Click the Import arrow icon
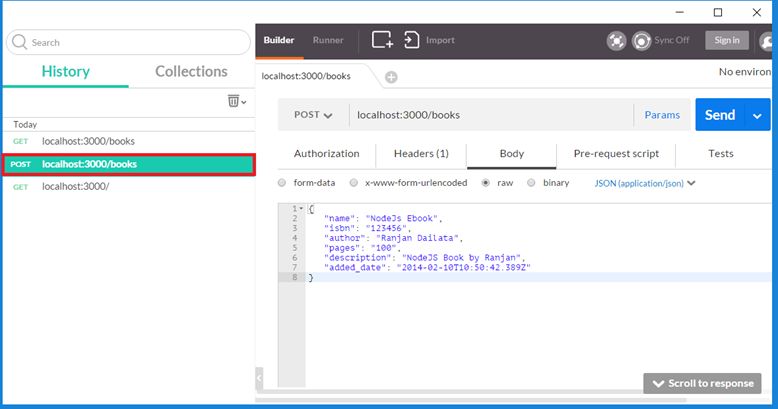 [x=411, y=40]
